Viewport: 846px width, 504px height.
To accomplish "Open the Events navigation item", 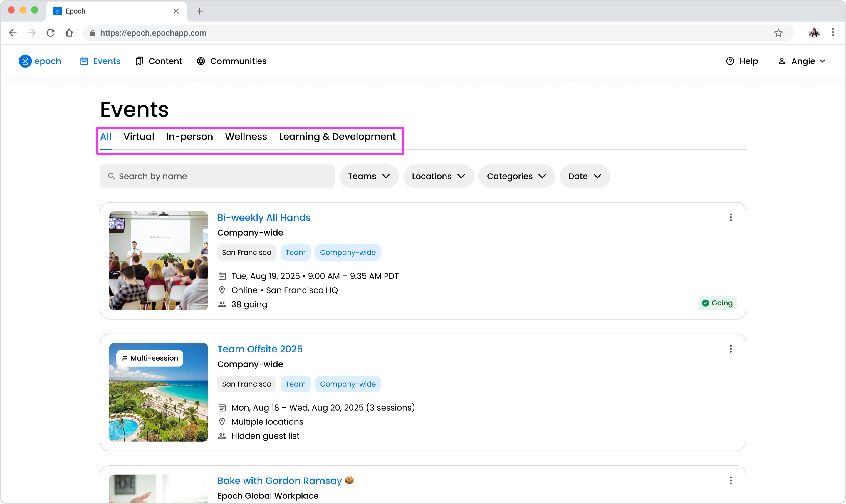I will (x=100, y=61).
